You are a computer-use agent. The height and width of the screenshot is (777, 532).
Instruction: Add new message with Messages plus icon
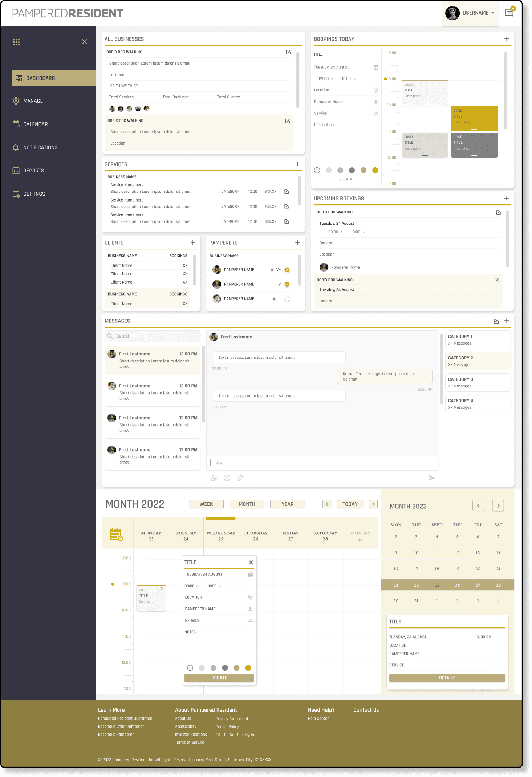click(507, 321)
